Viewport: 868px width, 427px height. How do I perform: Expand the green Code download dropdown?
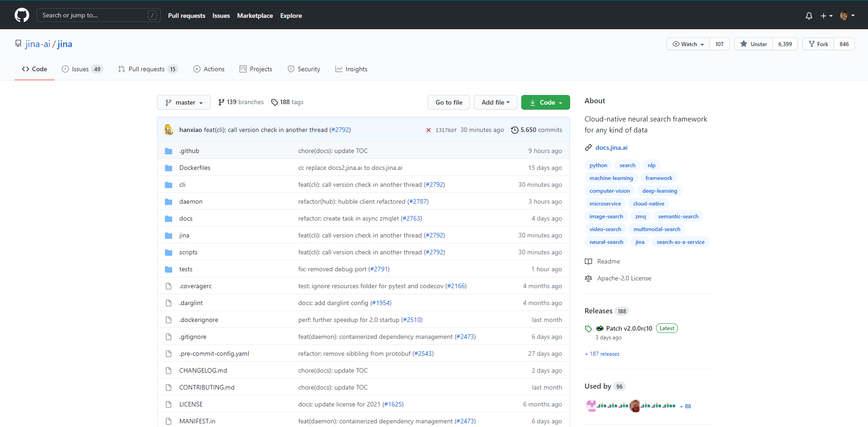pyautogui.click(x=545, y=102)
